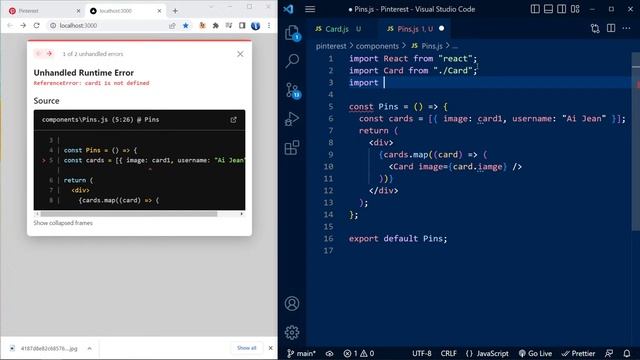Open the browser extensions puzzle icon
The height and width of the screenshot is (360, 640).
[216, 25]
